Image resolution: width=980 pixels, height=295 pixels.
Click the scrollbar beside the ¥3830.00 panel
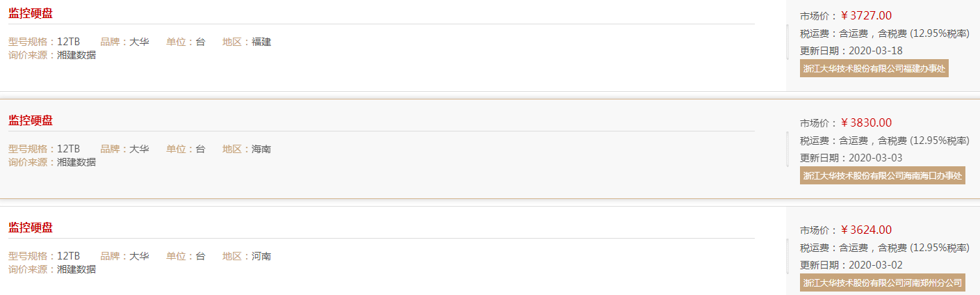tap(787, 149)
